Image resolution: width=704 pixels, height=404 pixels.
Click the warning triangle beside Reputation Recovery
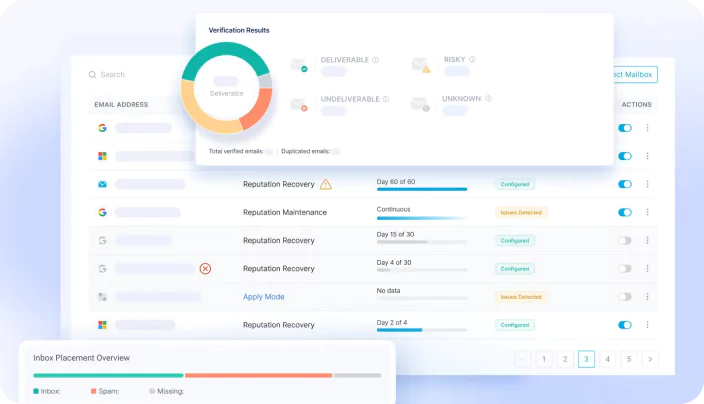tap(326, 184)
